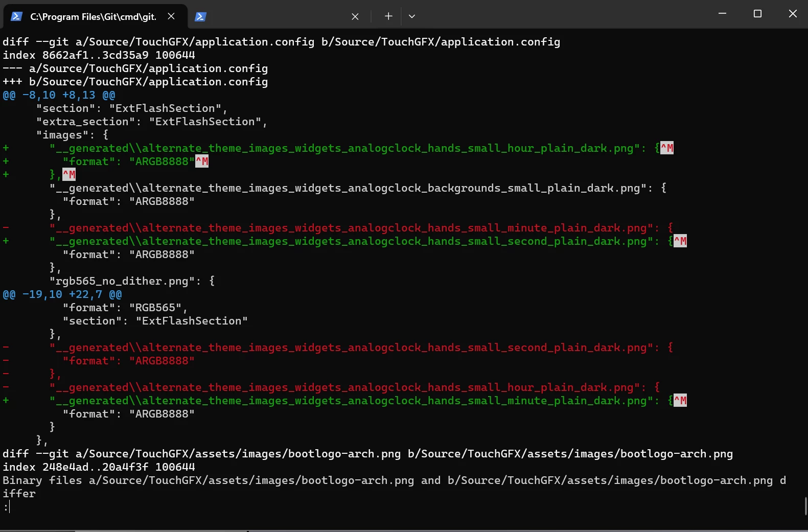Click the 'diff --git' application.config line
808x532 pixels.
point(282,42)
